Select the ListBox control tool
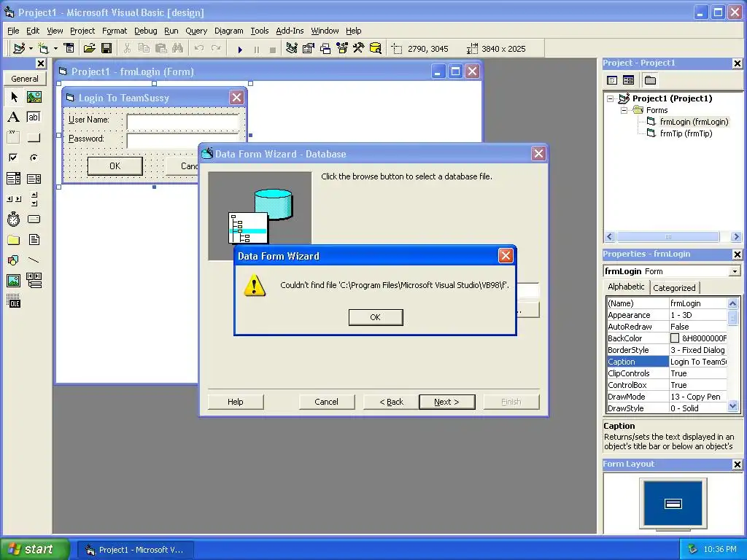This screenshot has height=560, width=747. coord(34,179)
